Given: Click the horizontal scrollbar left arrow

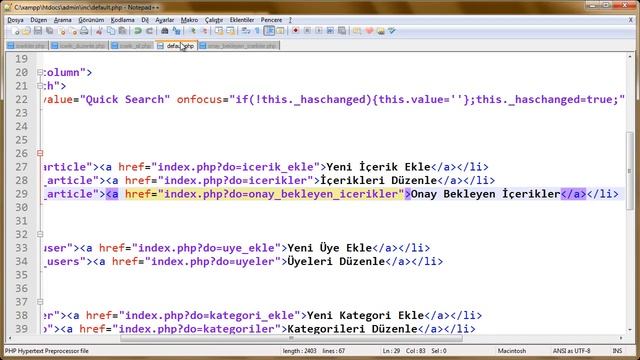Looking at the screenshot, I should click(x=10, y=338).
